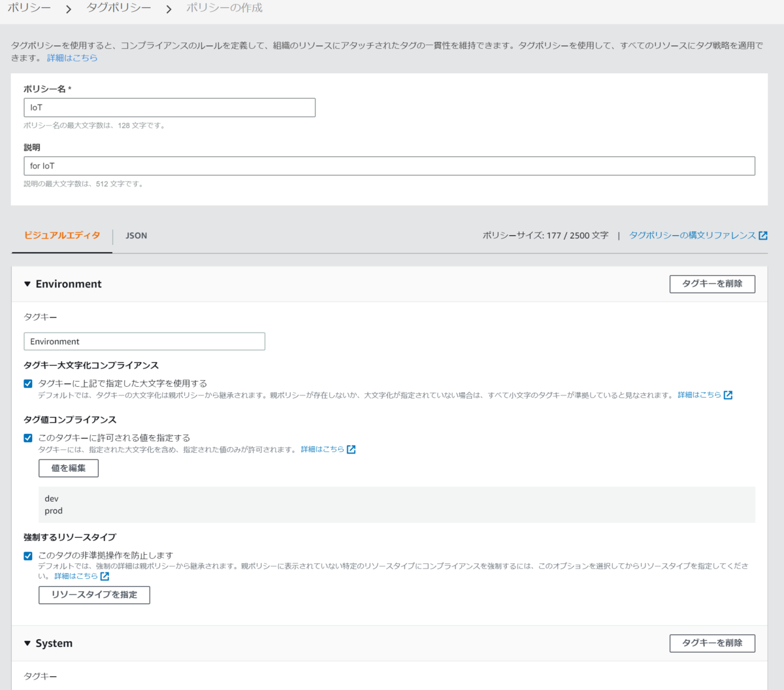Focus the ポリシー名 input field
This screenshot has width=784, height=690.
coord(169,107)
